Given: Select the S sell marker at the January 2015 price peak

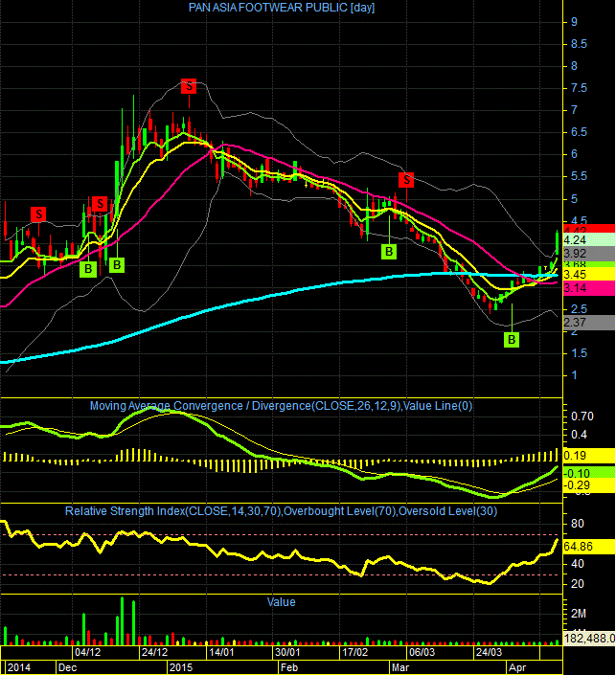Looking at the screenshot, I should tap(189, 86).
